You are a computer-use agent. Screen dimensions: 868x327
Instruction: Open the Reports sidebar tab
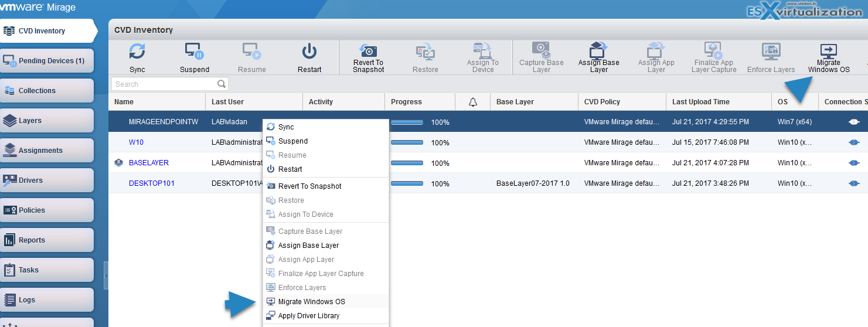(47, 240)
